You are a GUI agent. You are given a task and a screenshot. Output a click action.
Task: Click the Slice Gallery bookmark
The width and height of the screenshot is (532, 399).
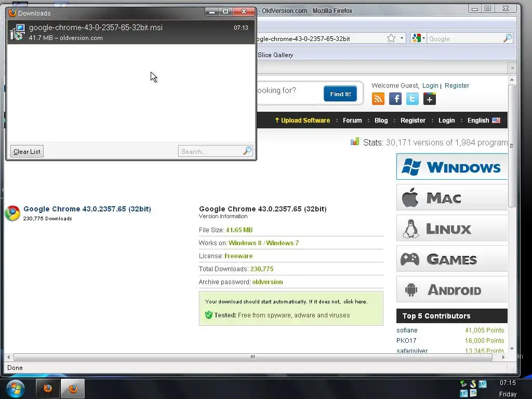coord(275,55)
